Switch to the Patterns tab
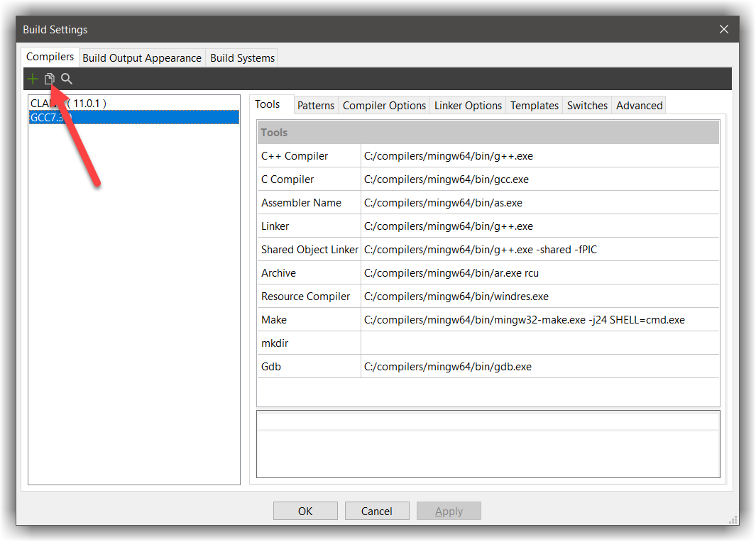756x542 pixels. tap(316, 105)
